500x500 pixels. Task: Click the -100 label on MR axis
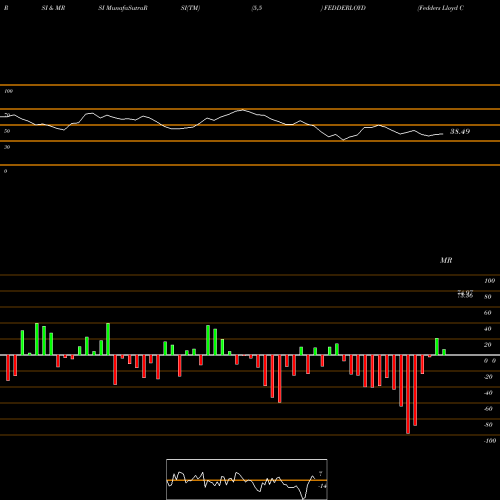click(490, 441)
